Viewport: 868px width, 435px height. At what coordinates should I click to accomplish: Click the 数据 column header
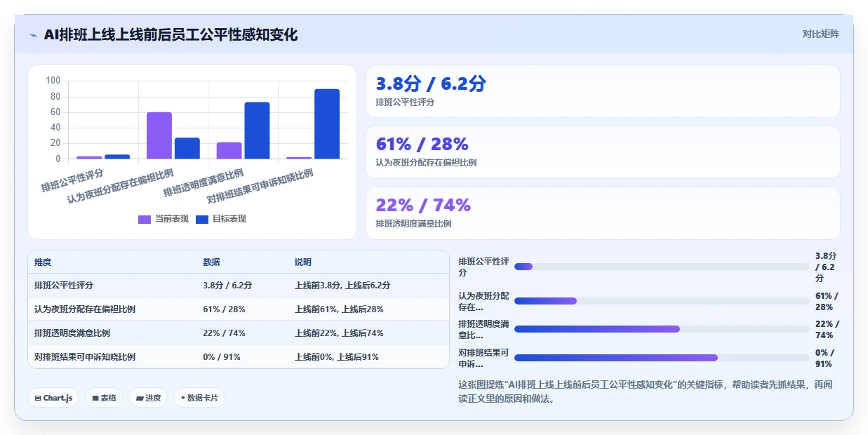pos(211,262)
